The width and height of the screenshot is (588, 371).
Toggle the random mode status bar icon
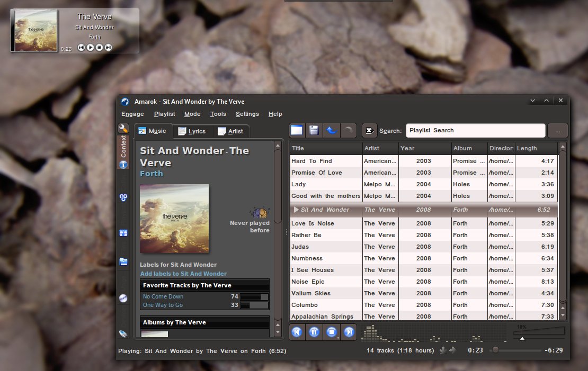click(x=443, y=350)
